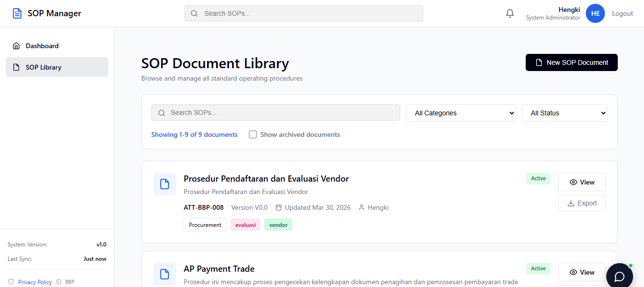Focus the top Search SOPs field
The width and height of the screenshot is (644, 287).
click(x=304, y=13)
